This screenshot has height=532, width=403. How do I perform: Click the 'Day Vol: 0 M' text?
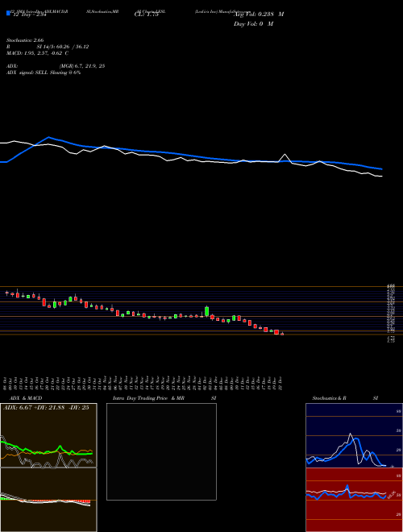253,24
